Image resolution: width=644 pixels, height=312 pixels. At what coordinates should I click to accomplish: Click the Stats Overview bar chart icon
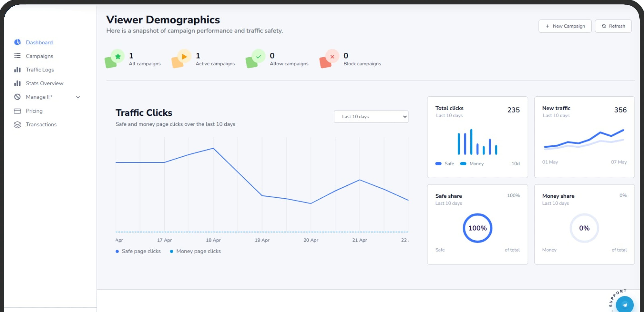[x=17, y=83]
